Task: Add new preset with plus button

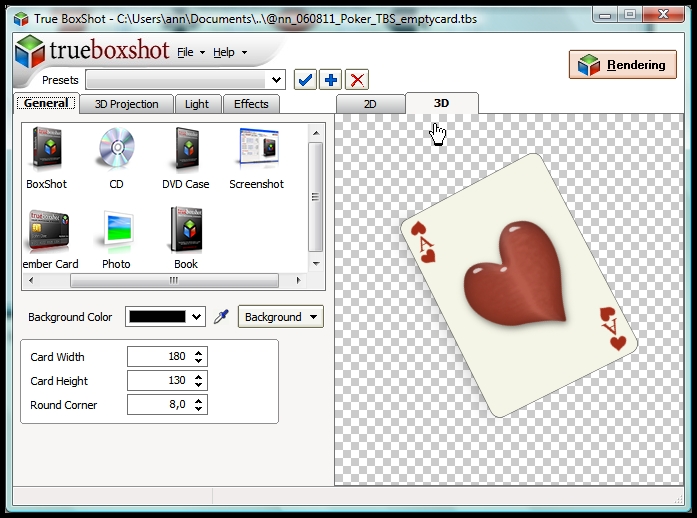Action: (x=331, y=80)
